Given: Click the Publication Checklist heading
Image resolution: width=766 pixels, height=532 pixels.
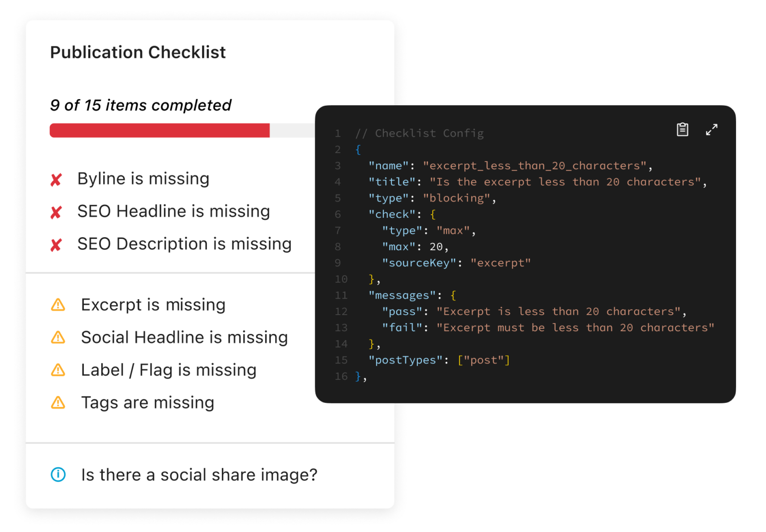Looking at the screenshot, I should pos(138,52).
